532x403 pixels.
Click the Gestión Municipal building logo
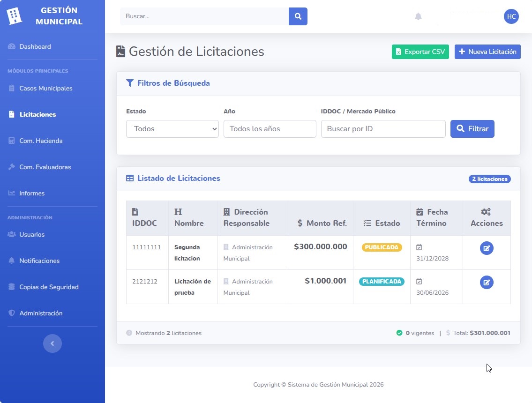click(14, 15)
